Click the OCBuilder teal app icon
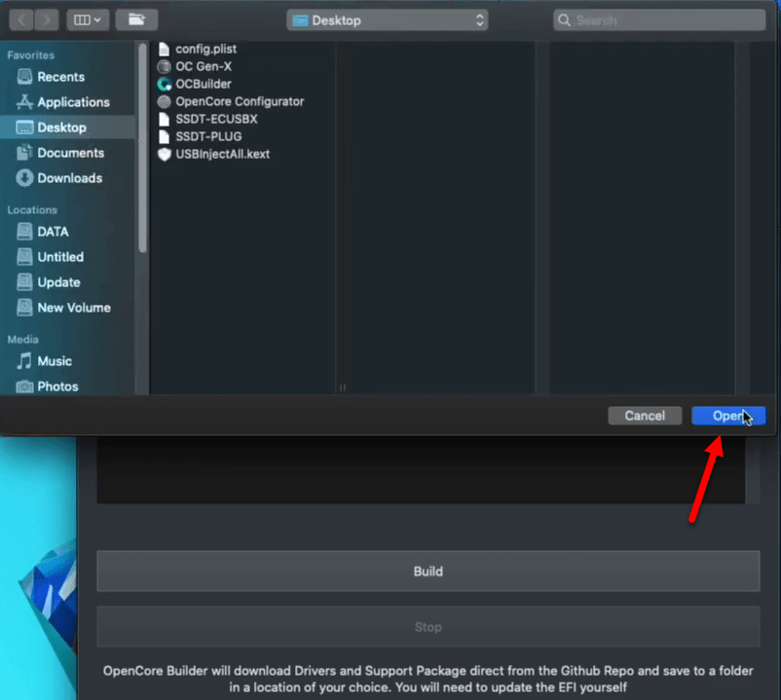This screenshot has height=700, width=781. (164, 84)
